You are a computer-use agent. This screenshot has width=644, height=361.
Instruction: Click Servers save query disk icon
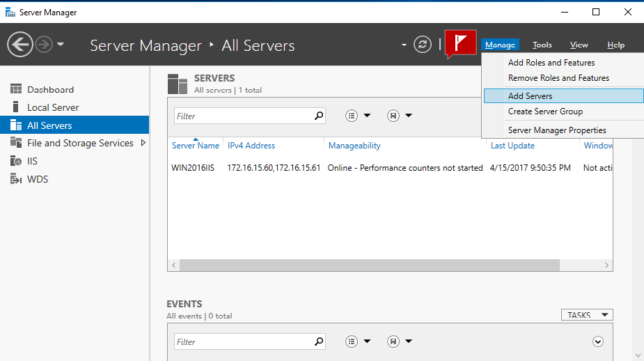[393, 116]
